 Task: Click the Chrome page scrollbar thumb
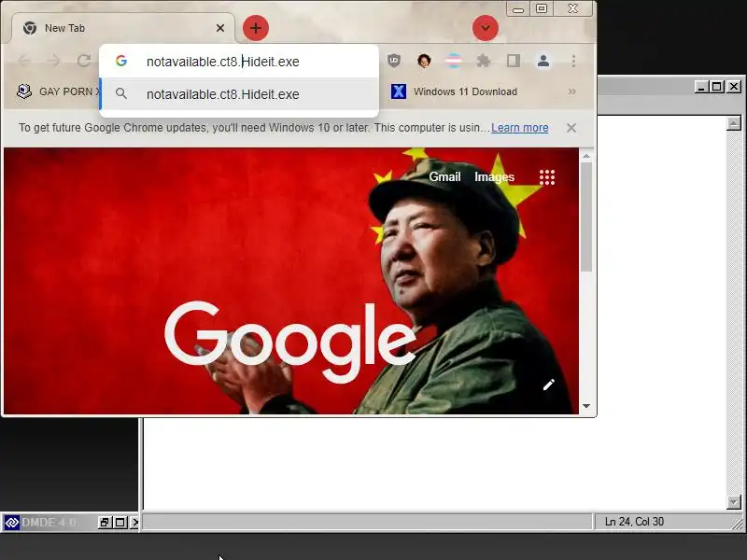coord(586,217)
